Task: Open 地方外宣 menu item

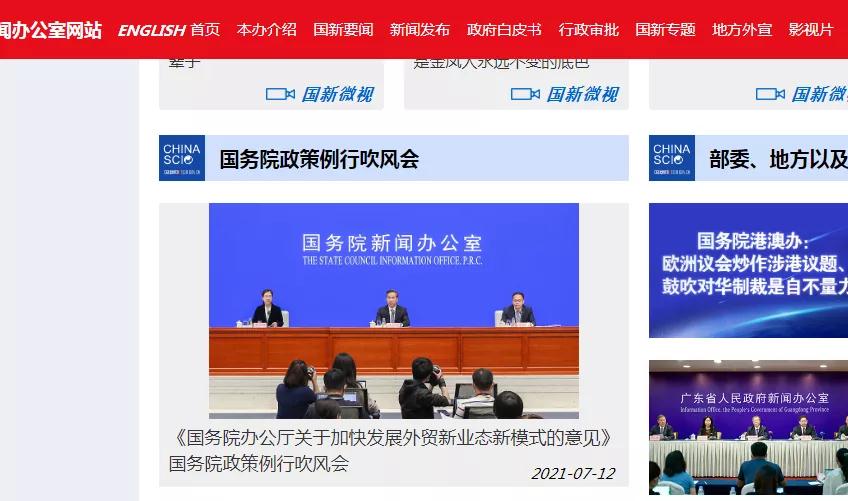Action: [742, 30]
